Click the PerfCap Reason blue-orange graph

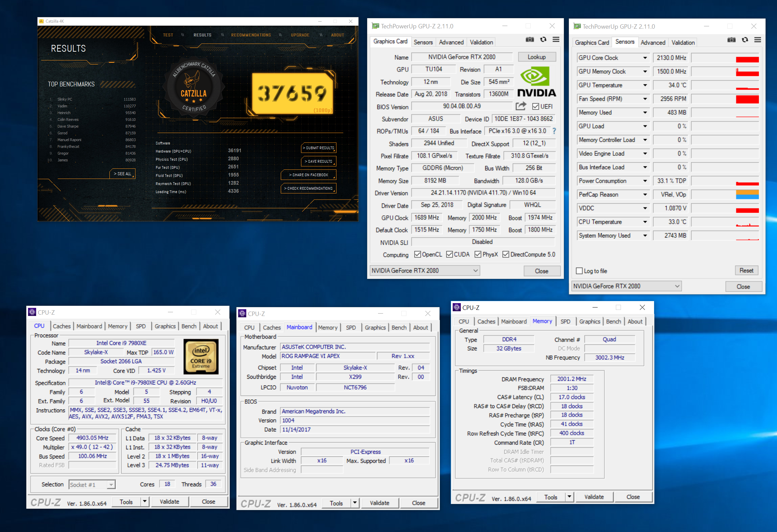click(747, 194)
